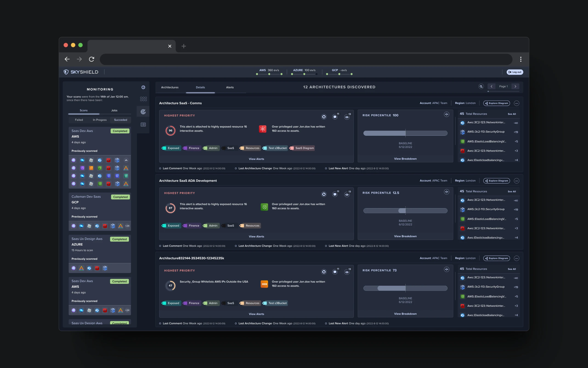Click Explore Diagram for SaaS - Comms
The height and width of the screenshot is (368, 588).
tap(496, 103)
